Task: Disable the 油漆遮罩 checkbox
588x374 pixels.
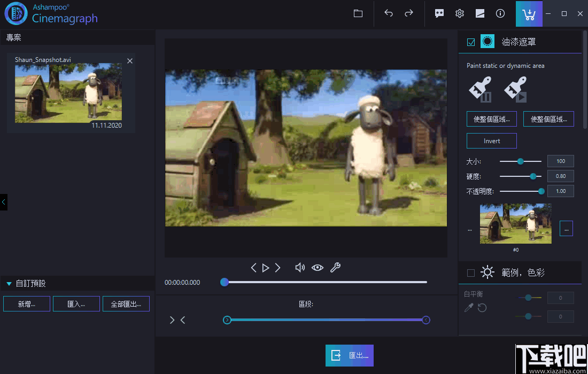Action: [471, 42]
